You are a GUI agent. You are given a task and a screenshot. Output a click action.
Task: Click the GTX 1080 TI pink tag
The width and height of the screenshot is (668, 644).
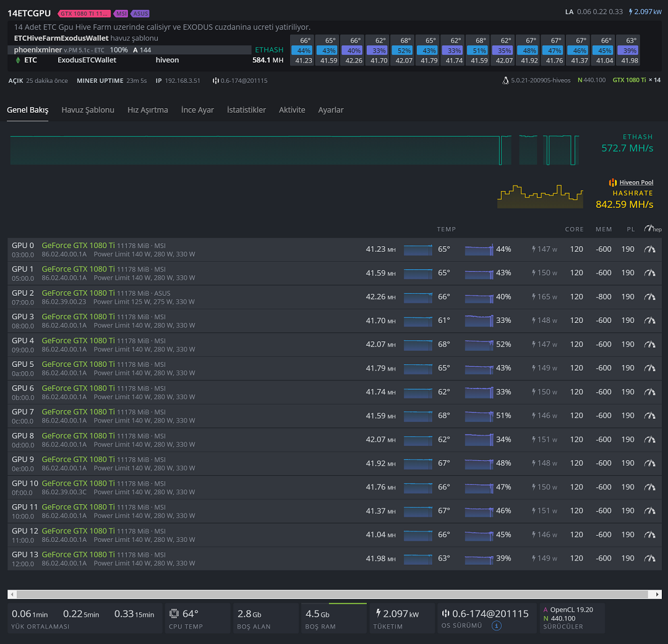click(x=84, y=14)
